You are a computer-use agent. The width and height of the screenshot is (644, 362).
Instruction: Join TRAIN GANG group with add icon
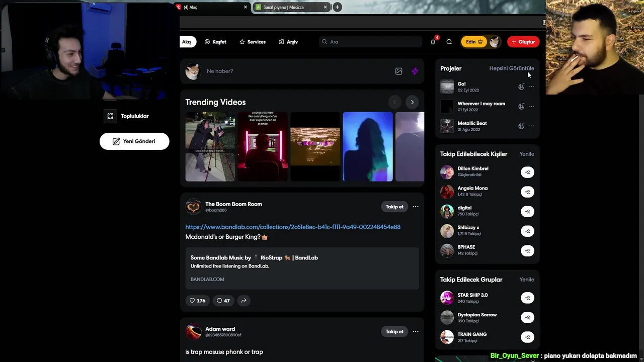[527, 337]
